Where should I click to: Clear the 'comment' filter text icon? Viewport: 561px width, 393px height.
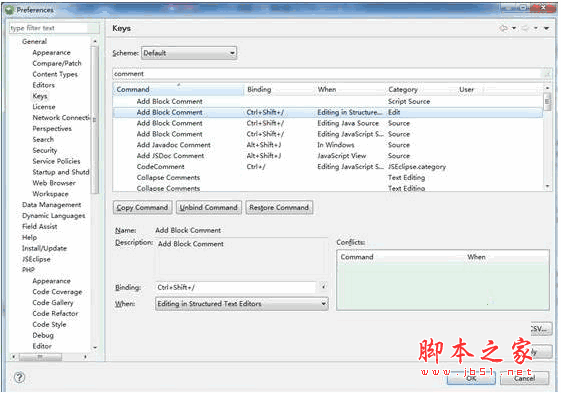click(547, 74)
